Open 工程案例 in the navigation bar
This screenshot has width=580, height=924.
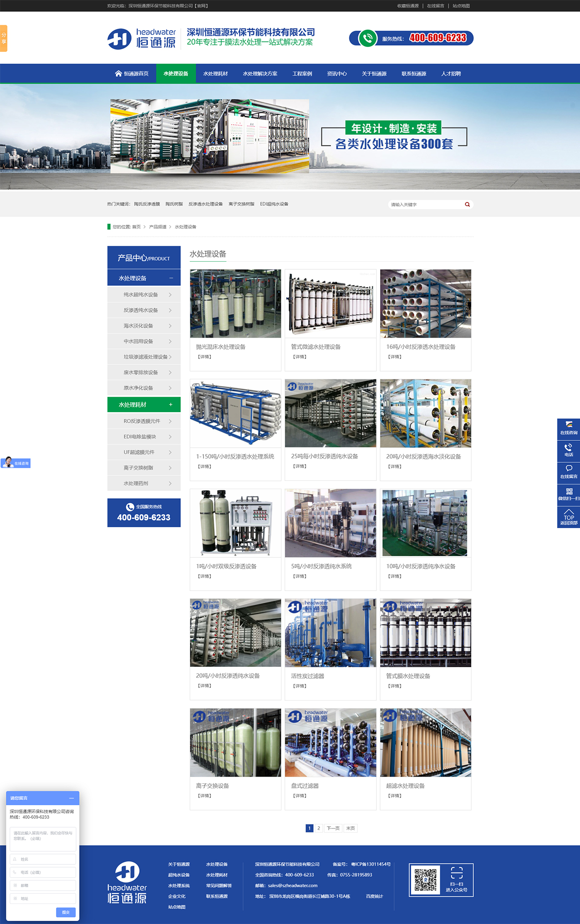pos(302,74)
